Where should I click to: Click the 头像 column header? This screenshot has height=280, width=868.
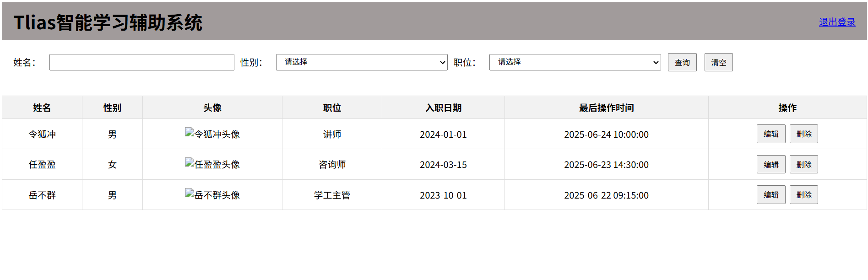click(x=212, y=108)
